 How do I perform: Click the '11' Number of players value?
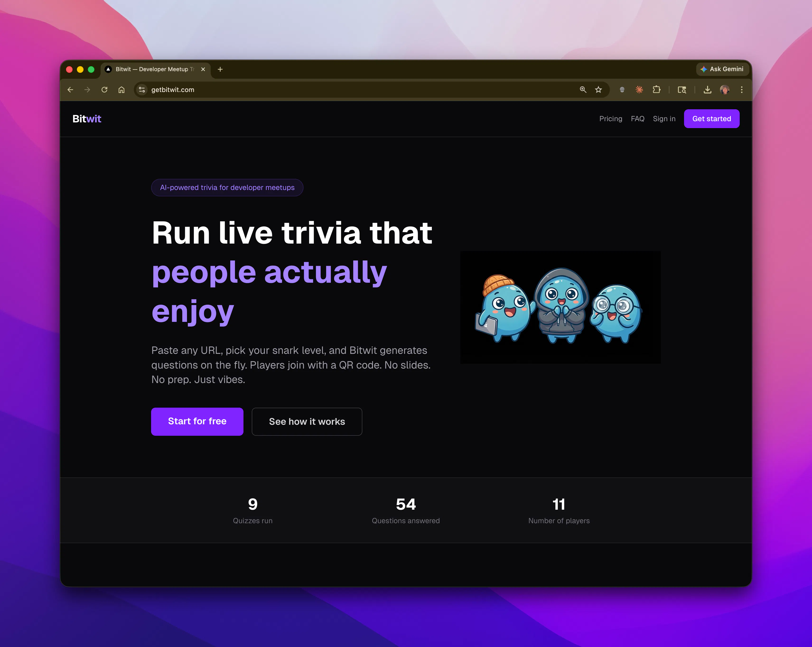click(559, 504)
